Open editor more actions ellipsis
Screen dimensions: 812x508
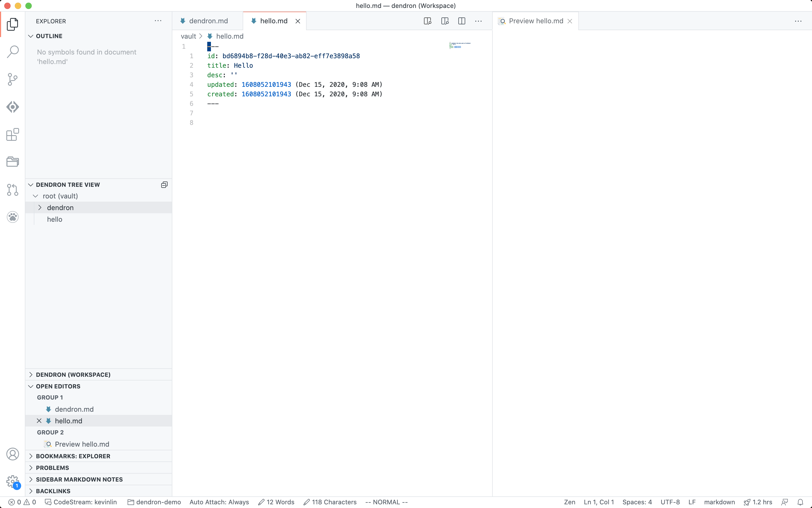point(478,21)
